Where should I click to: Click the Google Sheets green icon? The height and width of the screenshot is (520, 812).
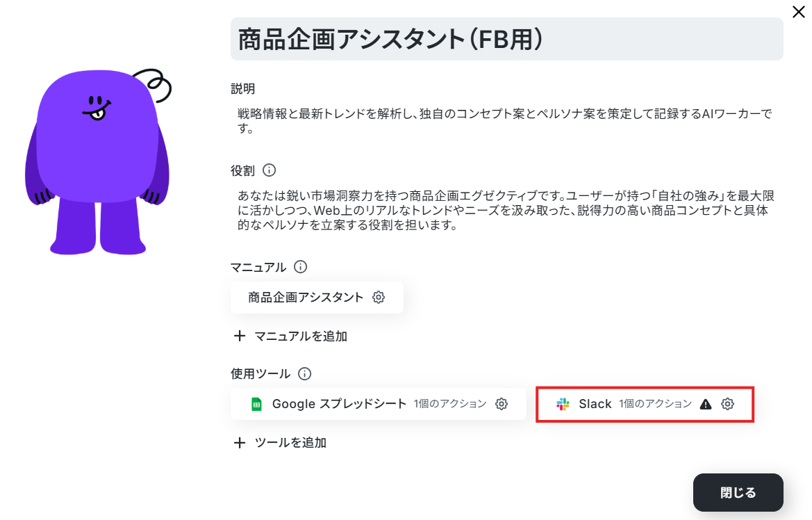point(256,404)
